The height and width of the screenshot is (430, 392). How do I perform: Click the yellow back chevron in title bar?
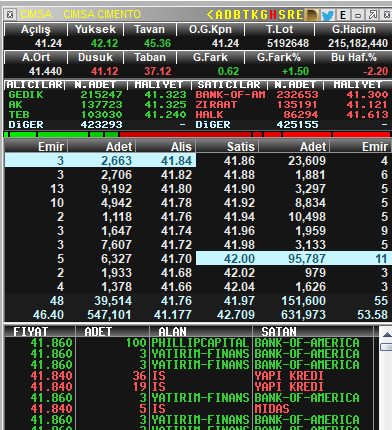click(210, 15)
